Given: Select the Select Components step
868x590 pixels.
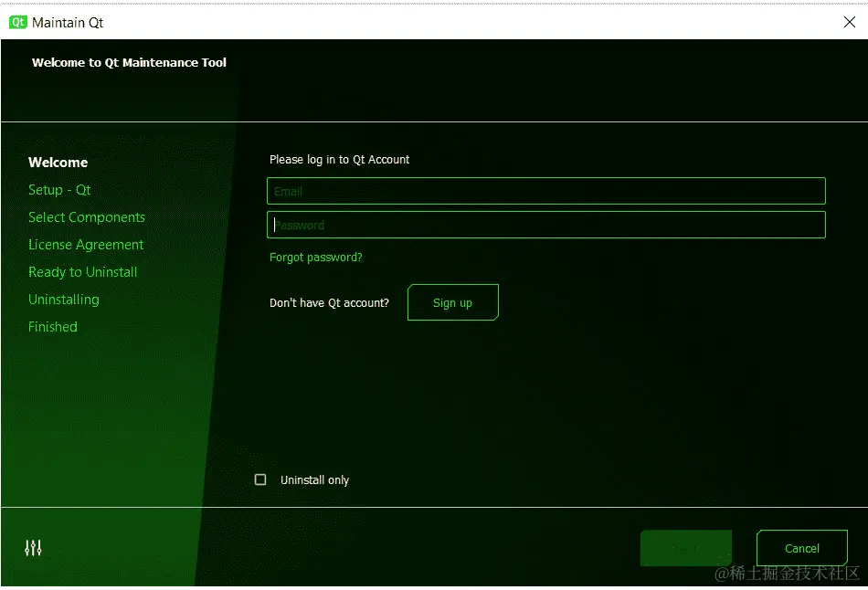Looking at the screenshot, I should (87, 217).
